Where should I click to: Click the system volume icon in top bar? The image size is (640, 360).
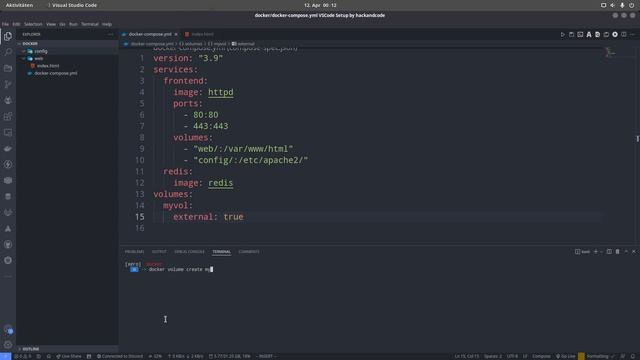click(612, 5)
